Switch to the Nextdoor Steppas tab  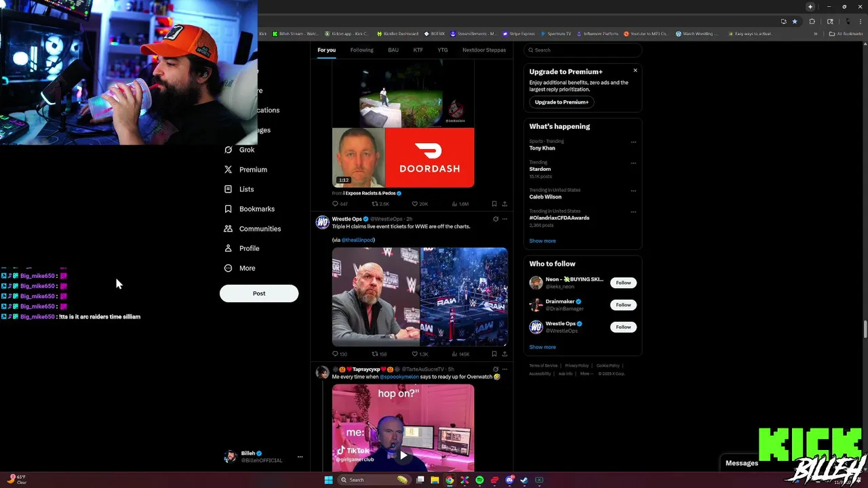pos(484,50)
